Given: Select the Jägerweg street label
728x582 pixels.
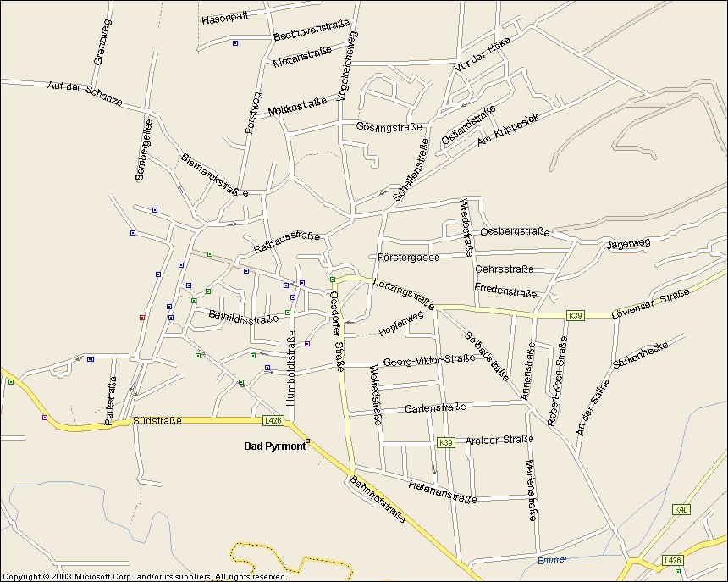Looking at the screenshot, I should 628,244.
